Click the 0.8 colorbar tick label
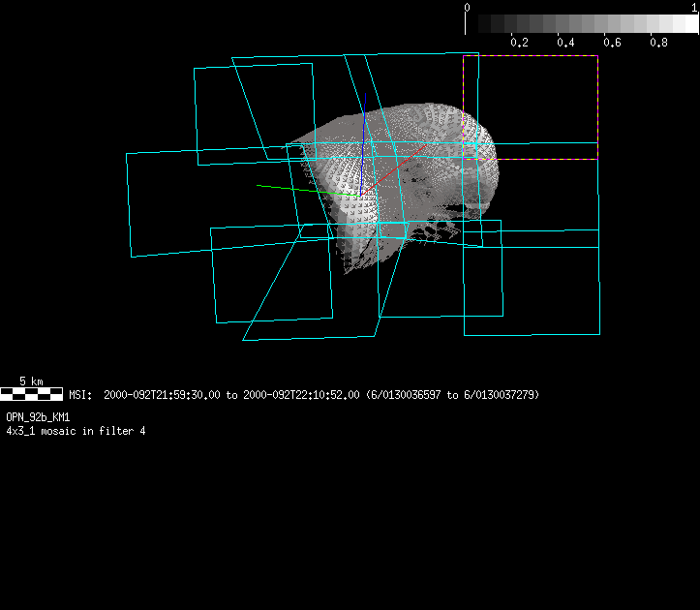The width and height of the screenshot is (700, 610). tap(658, 43)
